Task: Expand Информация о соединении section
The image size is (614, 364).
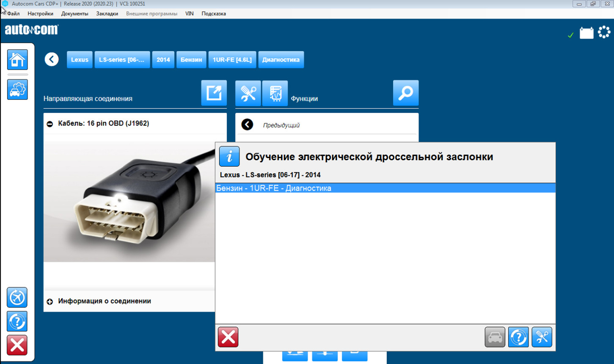Action: click(x=50, y=302)
